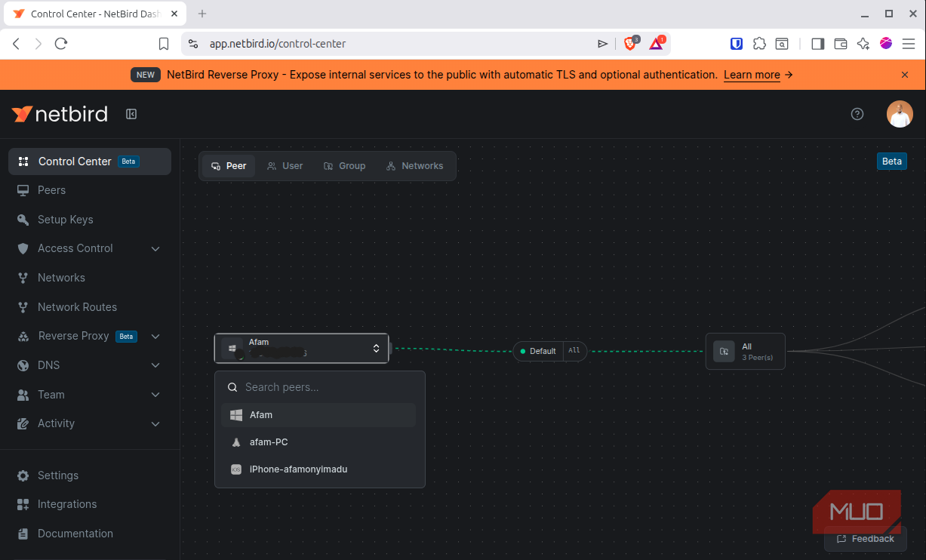
Task: Expand the Reverse Proxy submenu
Action: click(155, 337)
